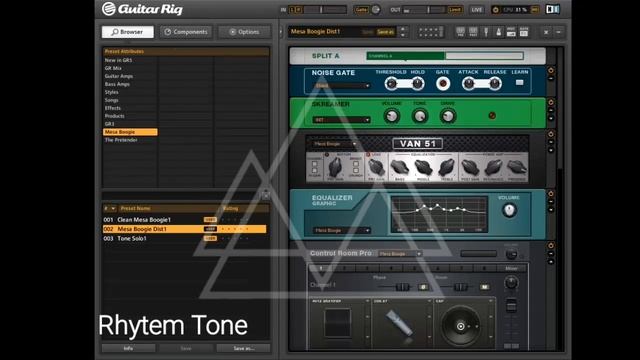
Task: Select preset 001 Clean Mesa Boogie1
Action: (x=184, y=220)
